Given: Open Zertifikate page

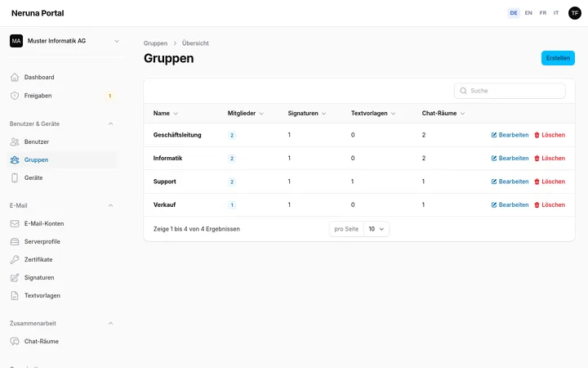Looking at the screenshot, I should (x=62, y=260).
